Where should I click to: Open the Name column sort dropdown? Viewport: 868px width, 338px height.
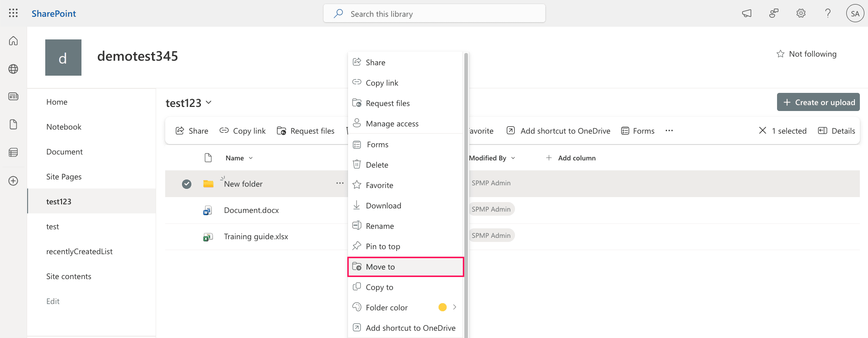tap(251, 158)
